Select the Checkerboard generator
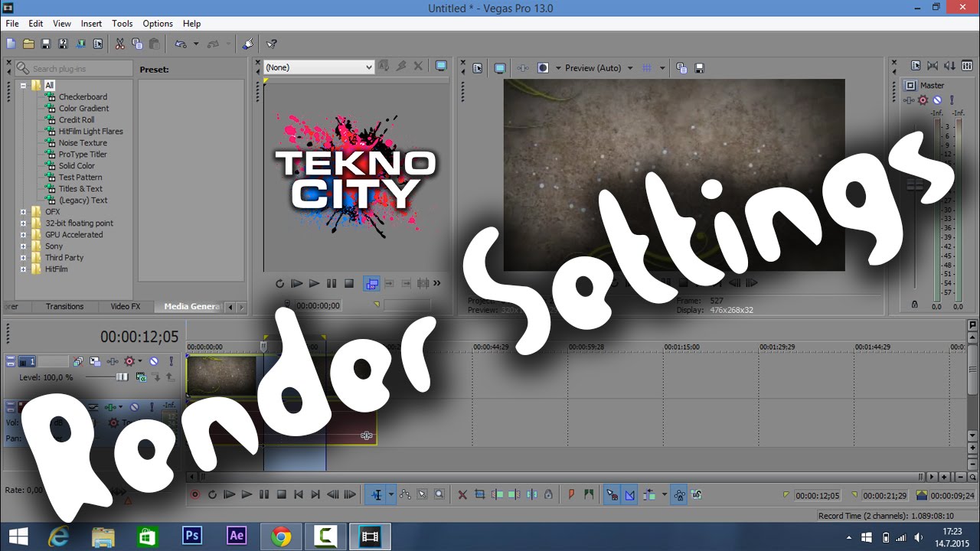Image resolution: width=980 pixels, height=551 pixels. (83, 97)
